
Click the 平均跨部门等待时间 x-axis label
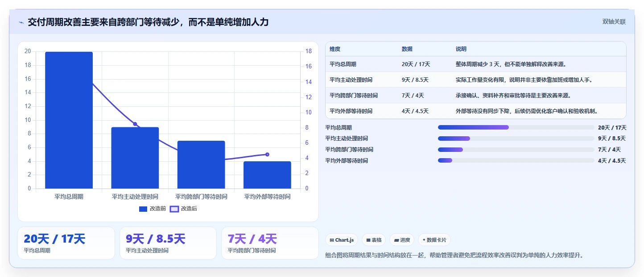(201, 197)
